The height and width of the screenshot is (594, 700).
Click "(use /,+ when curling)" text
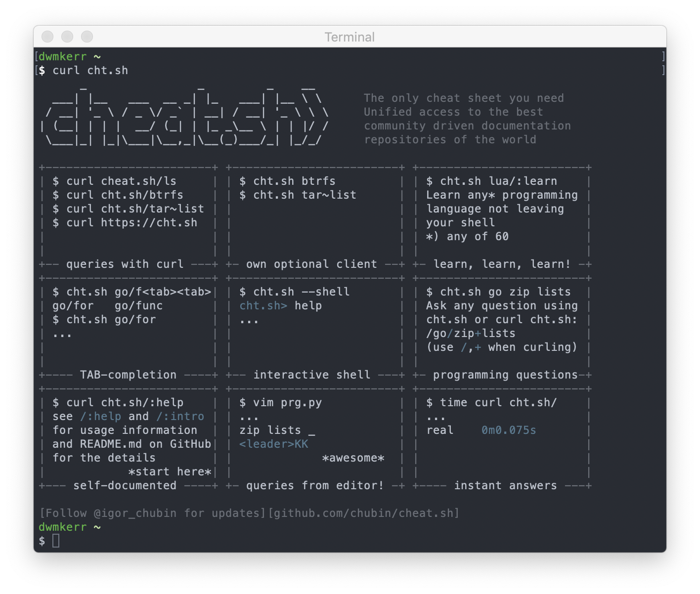coord(502,347)
